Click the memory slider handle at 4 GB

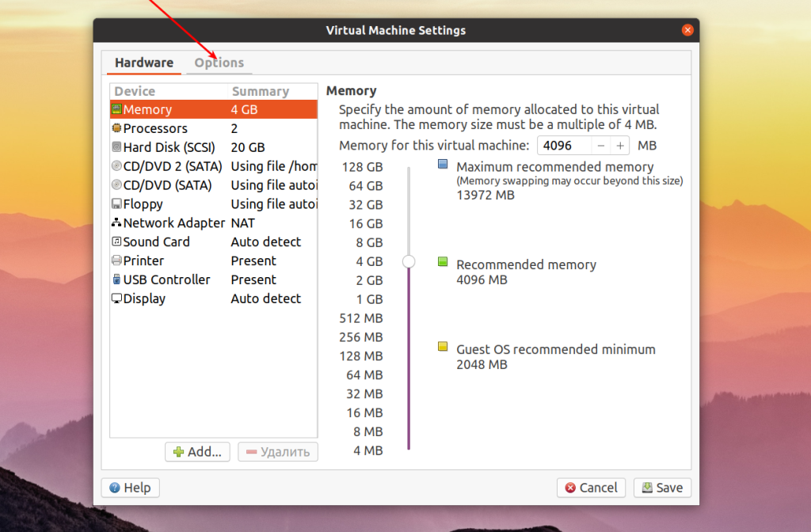point(409,261)
